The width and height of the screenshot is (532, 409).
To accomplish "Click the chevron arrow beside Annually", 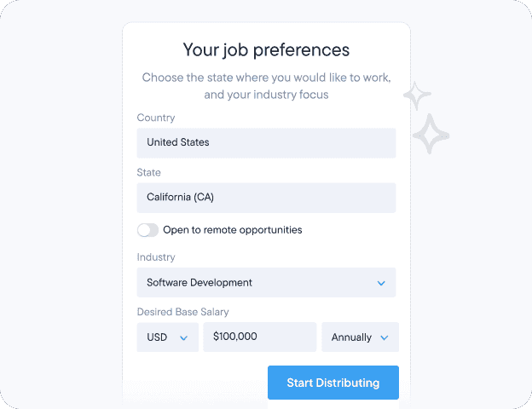I will [x=384, y=337].
